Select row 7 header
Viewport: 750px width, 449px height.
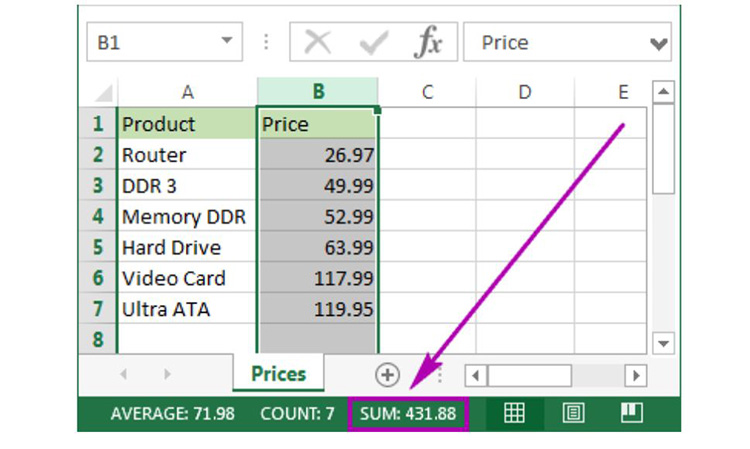(x=98, y=308)
